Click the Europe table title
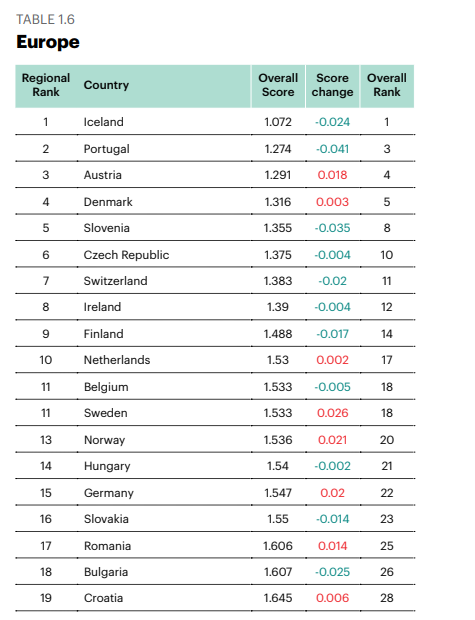The image size is (475, 620). click(x=48, y=42)
